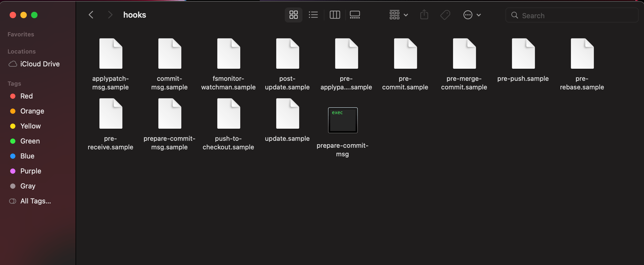This screenshot has width=644, height=265.
Task: Click the Search field
Action: (x=572, y=15)
